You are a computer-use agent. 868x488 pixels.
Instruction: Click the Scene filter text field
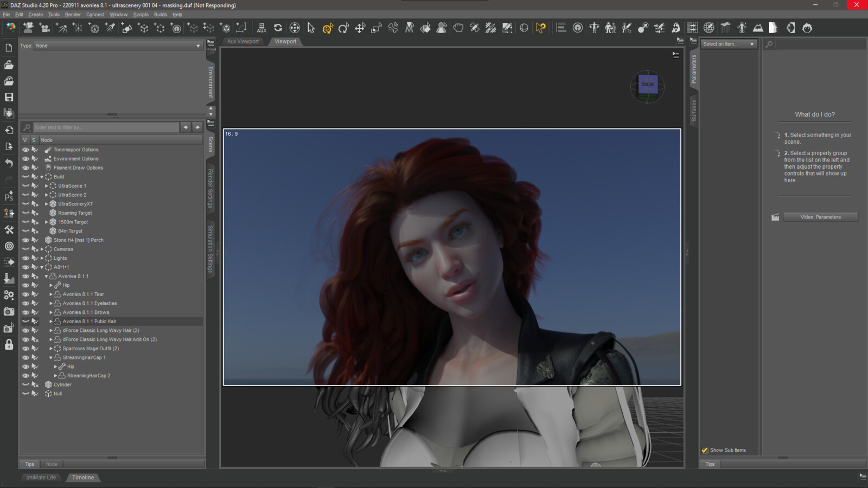(x=106, y=127)
